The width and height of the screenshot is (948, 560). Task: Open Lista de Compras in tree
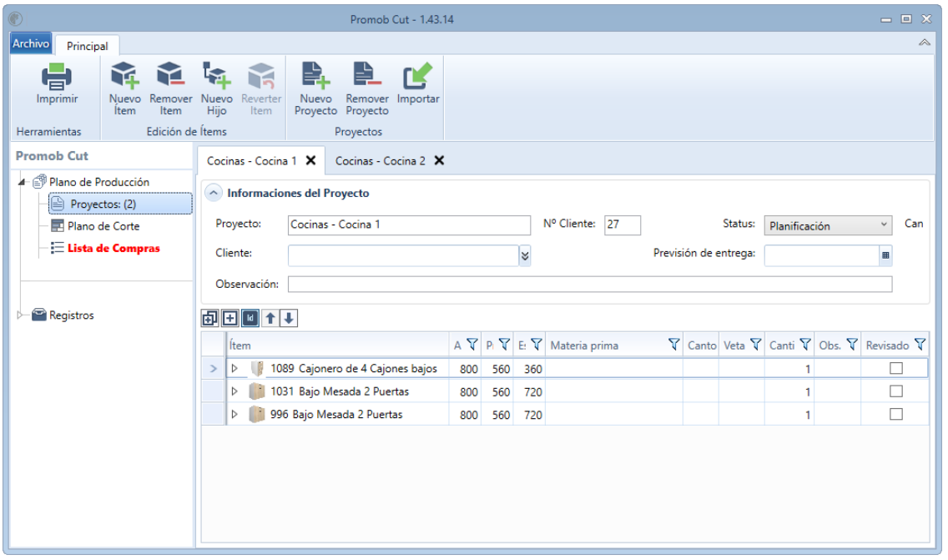(x=113, y=248)
